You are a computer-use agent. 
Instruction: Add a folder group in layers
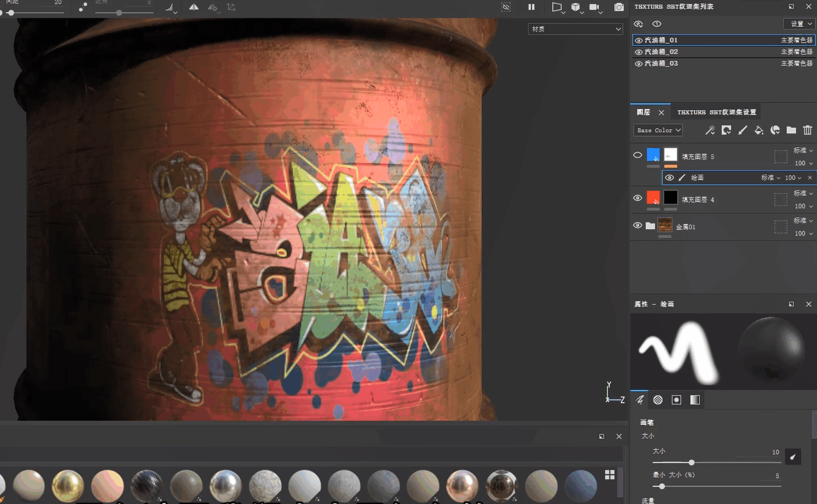coord(791,130)
